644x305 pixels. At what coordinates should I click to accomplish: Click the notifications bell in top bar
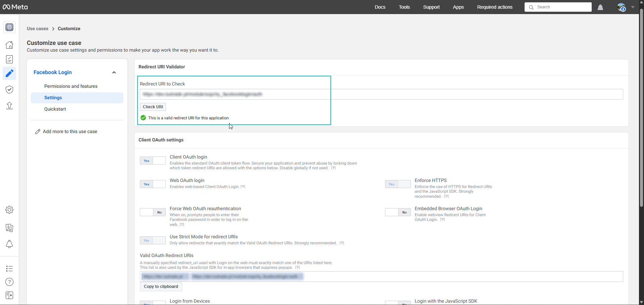pos(600,7)
